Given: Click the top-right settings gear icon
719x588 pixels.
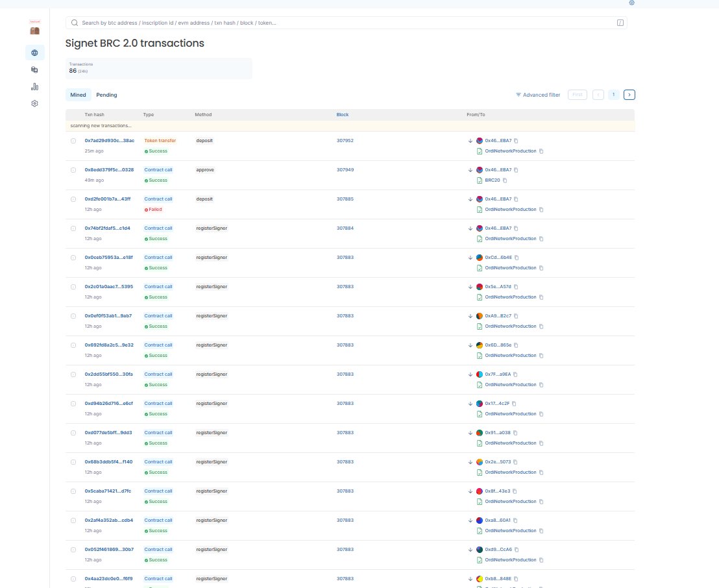Looking at the screenshot, I should 631,3.
